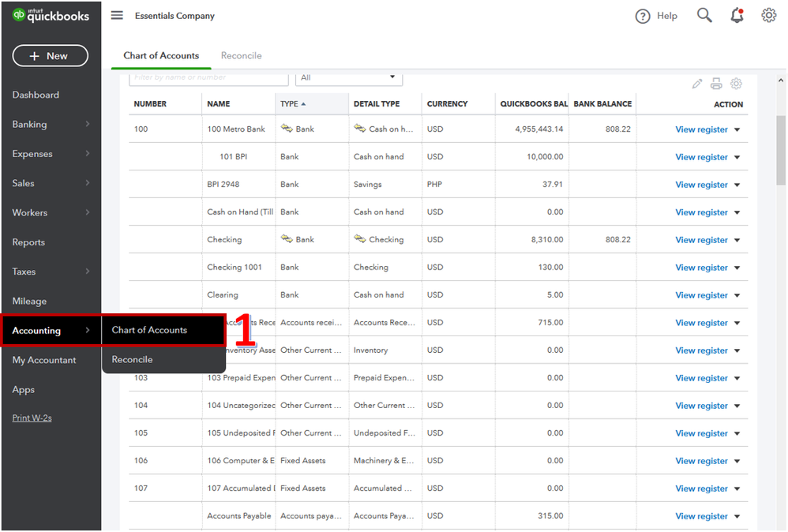Viewport: 788px width, 532px height.
Task: Click the pencil batch edit icon
Action: (696, 84)
